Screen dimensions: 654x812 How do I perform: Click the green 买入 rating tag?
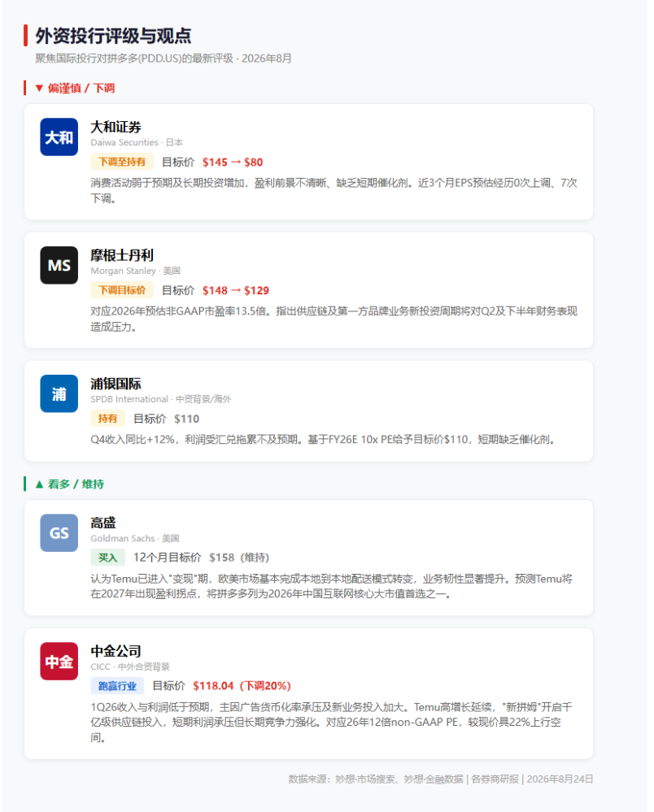coord(108,558)
